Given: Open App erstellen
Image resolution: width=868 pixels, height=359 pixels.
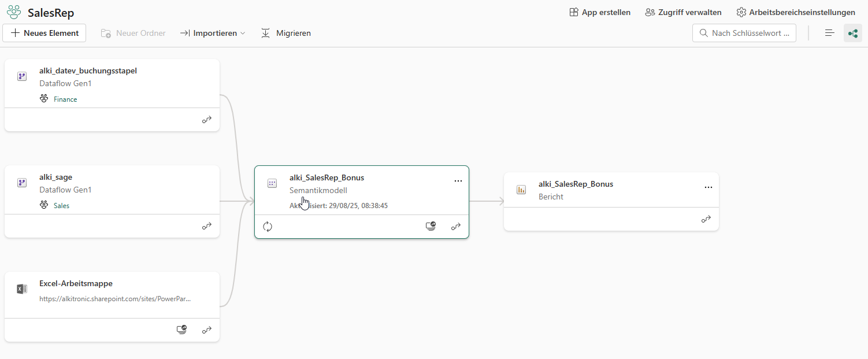Looking at the screenshot, I should [600, 12].
